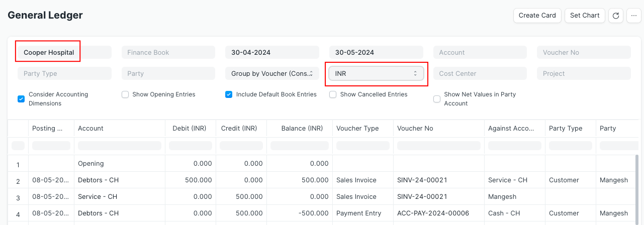The image size is (644, 225).
Task: Enable Show Cancelled Entries checkbox
Action: (x=333, y=94)
